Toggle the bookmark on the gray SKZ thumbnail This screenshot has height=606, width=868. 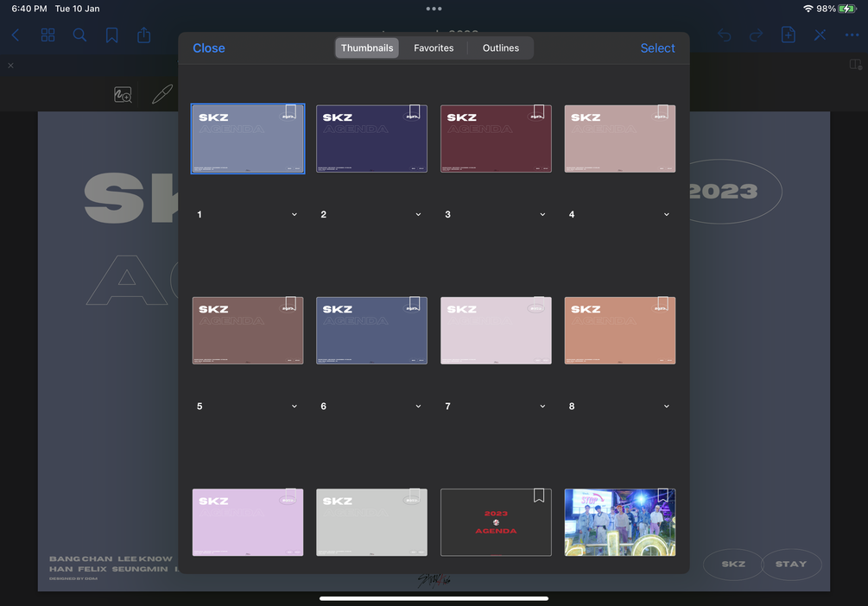click(x=415, y=496)
